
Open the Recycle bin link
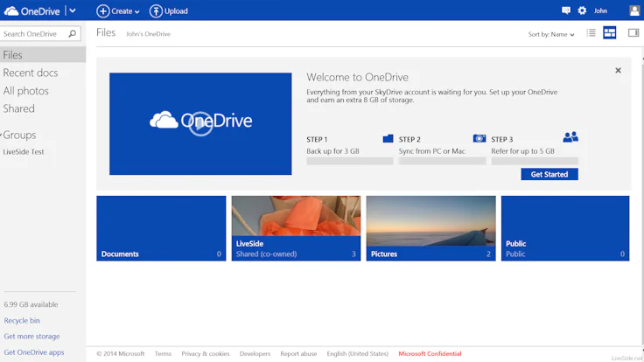[x=22, y=321]
